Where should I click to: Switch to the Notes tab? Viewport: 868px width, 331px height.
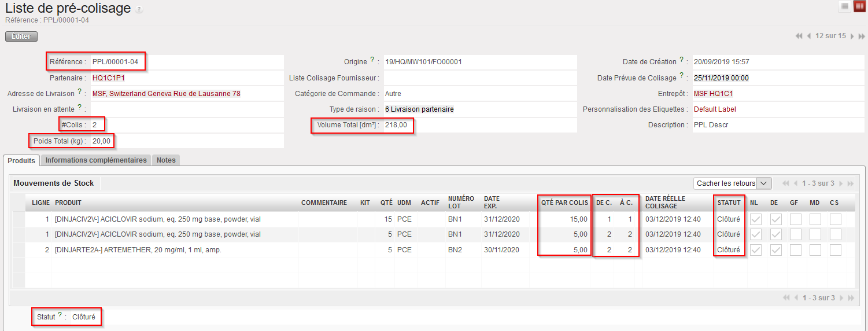tap(166, 160)
